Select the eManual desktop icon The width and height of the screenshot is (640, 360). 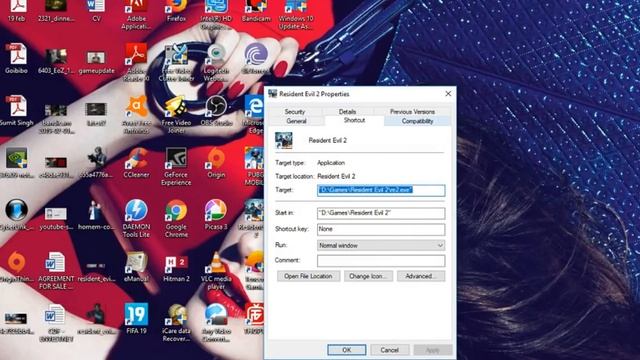[x=136, y=267]
